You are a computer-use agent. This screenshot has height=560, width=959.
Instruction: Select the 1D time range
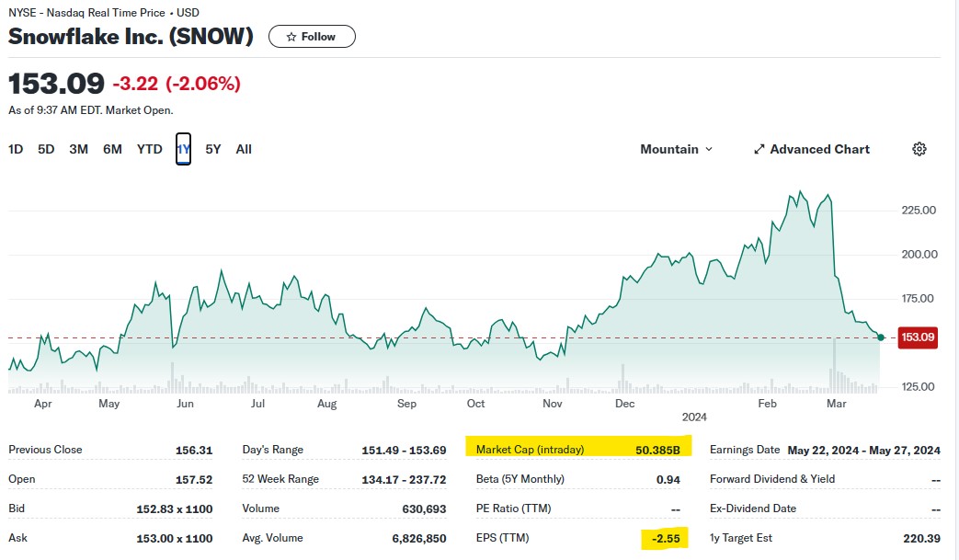coord(16,149)
